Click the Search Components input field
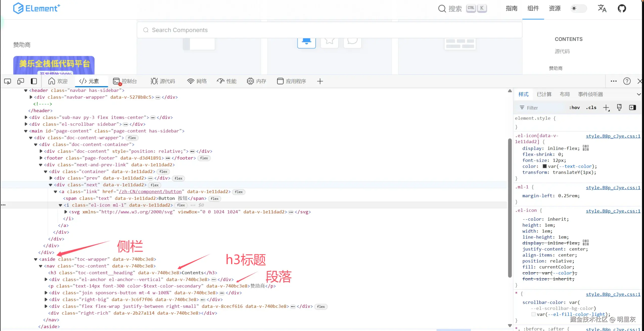 [329, 30]
